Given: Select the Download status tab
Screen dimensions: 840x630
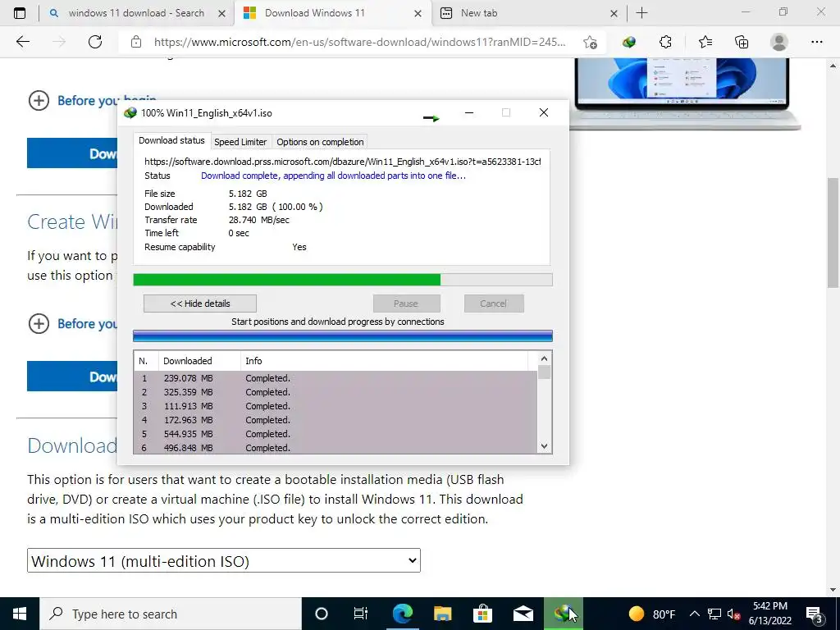Looking at the screenshot, I should point(171,140).
